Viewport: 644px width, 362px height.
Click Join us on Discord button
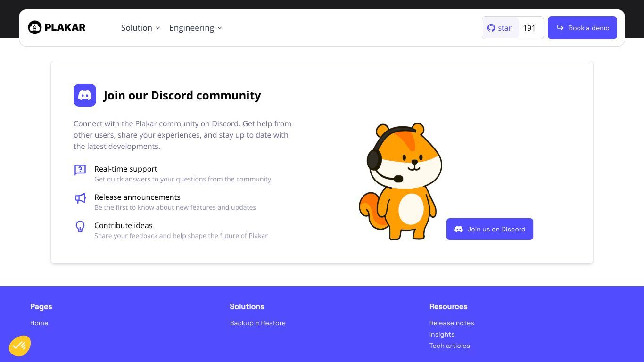pyautogui.click(x=490, y=229)
